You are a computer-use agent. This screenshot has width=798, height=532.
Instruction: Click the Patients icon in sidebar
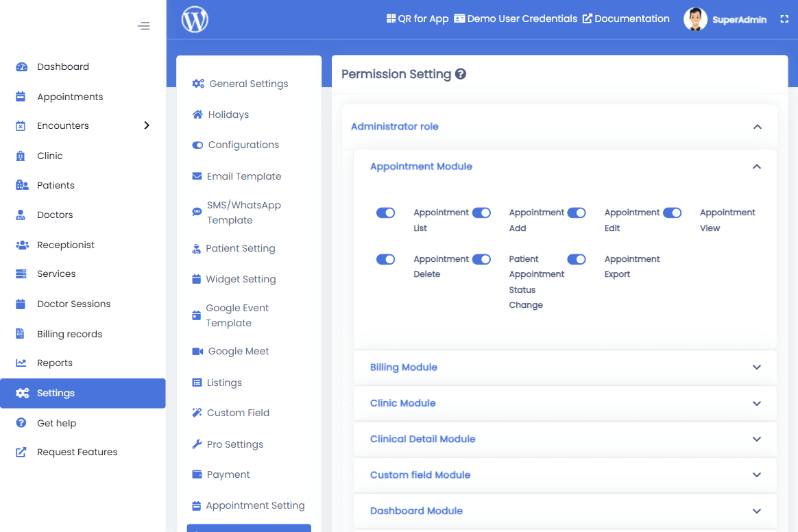(x=22, y=185)
